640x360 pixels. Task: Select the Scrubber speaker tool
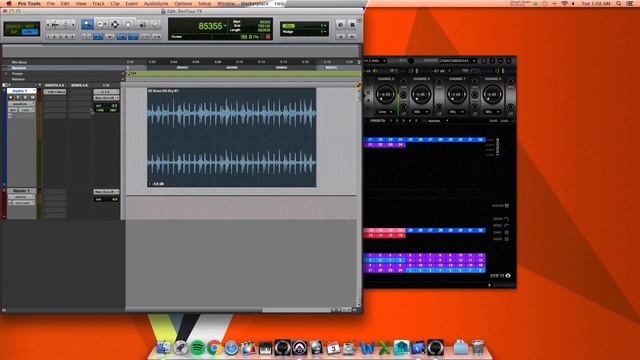142,24
